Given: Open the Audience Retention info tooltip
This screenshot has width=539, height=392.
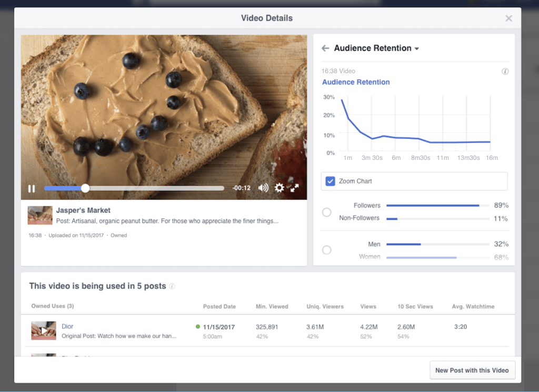Looking at the screenshot, I should [x=505, y=71].
